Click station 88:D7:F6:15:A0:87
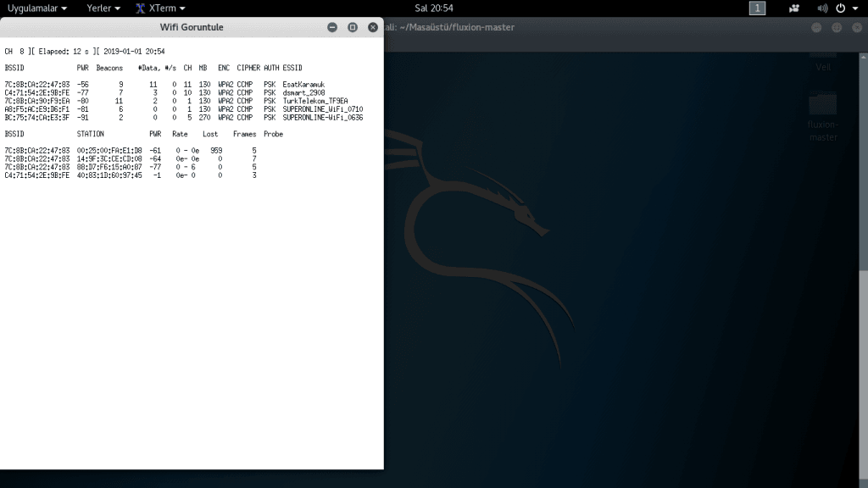The image size is (868, 488). click(x=109, y=167)
